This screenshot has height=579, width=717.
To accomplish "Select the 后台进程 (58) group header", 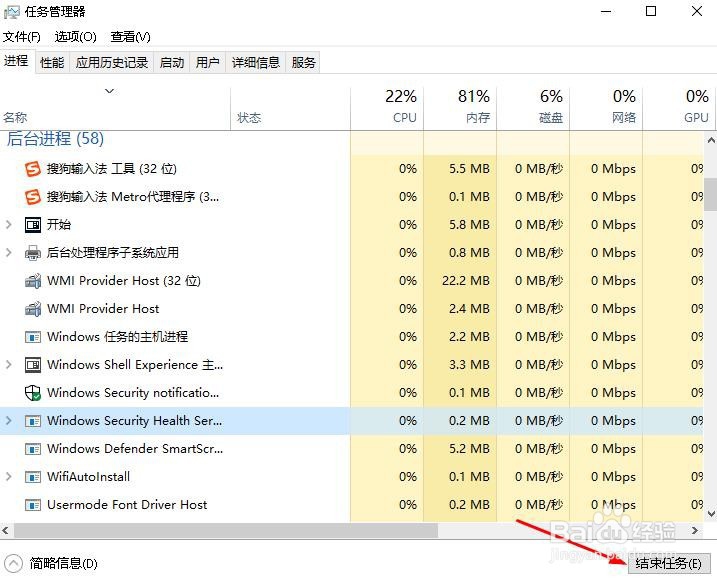I will click(55, 138).
